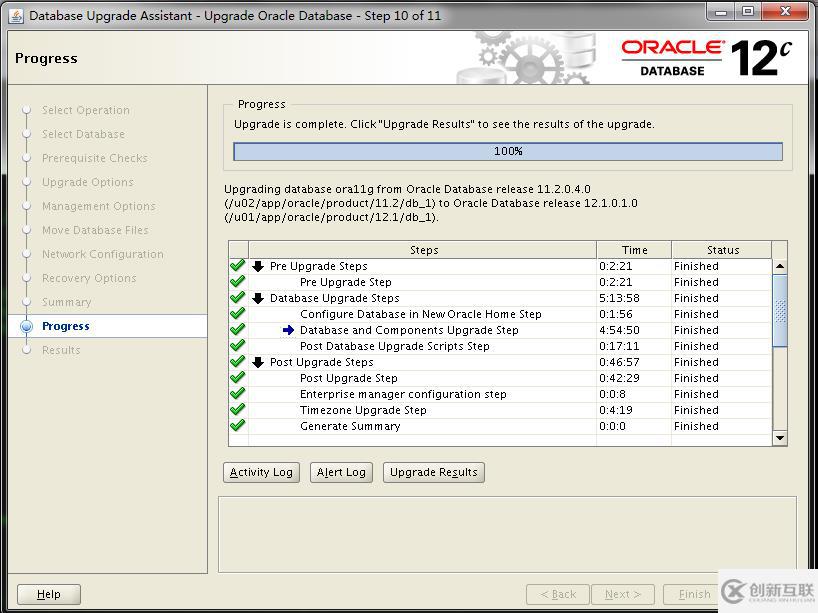
Task: Click checkmark beside Enterprise manager configuration step
Action: [238, 394]
